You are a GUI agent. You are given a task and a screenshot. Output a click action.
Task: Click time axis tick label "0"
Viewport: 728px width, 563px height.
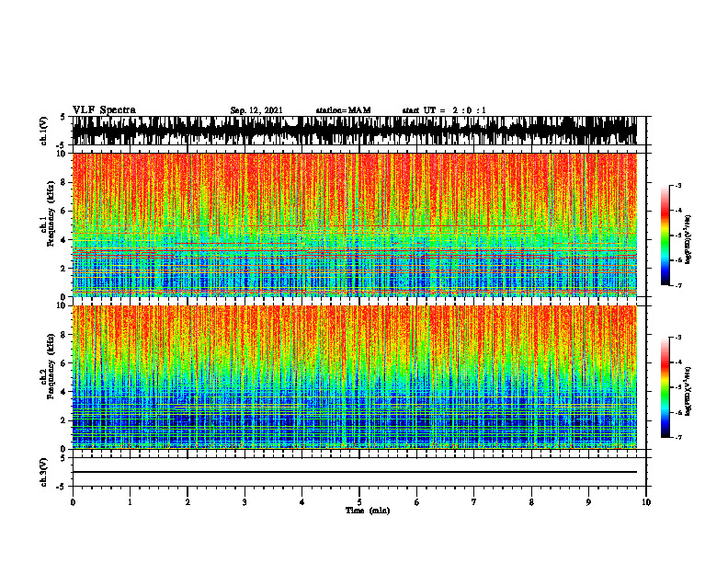tap(73, 502)
